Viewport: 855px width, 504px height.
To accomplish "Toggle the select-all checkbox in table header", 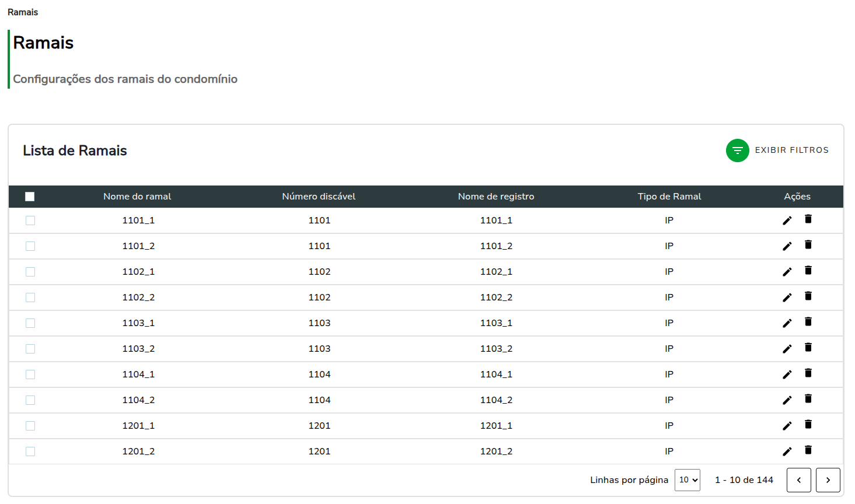I will coord(30,197).
